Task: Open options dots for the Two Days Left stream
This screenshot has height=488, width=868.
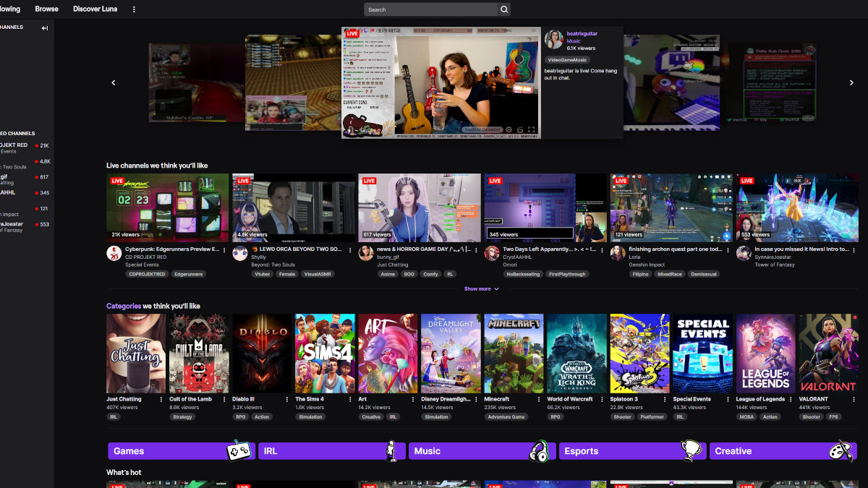Action: pos(602,250)
